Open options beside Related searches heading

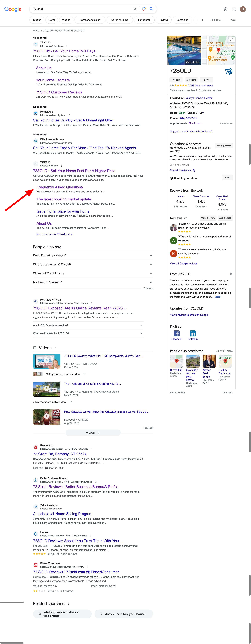coord(68,604)
